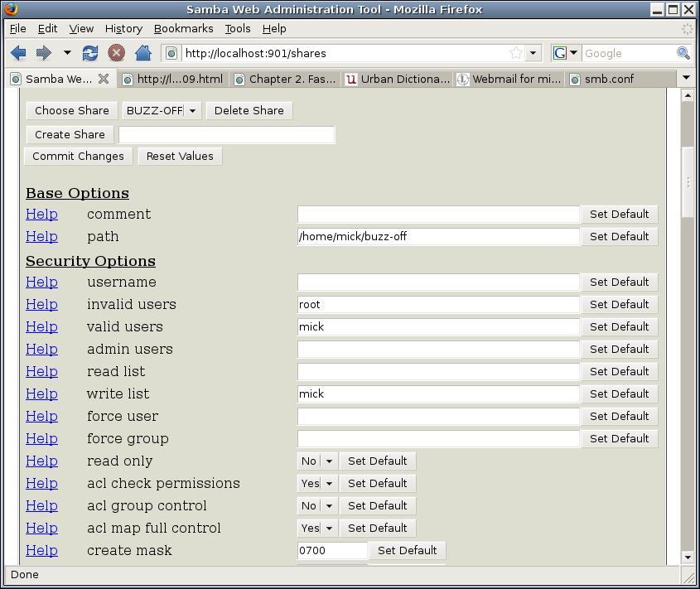Close the Samba We... tab
This screenshot has width=700, height=589.
point(104,80)
